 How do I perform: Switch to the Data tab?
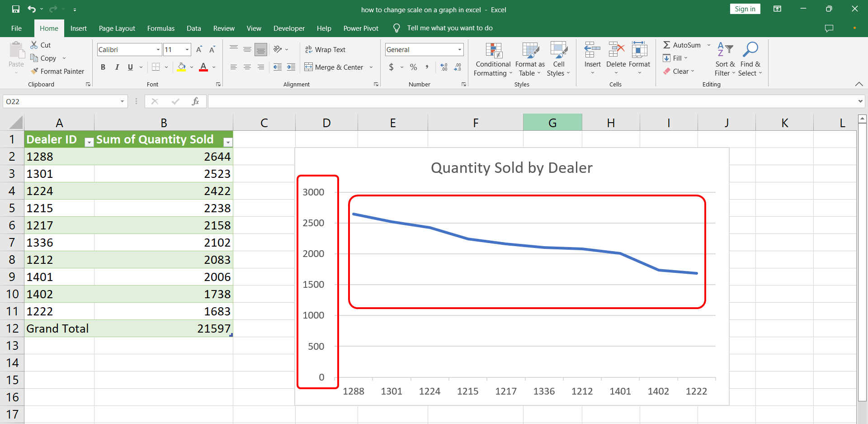(x=194, y=28)
